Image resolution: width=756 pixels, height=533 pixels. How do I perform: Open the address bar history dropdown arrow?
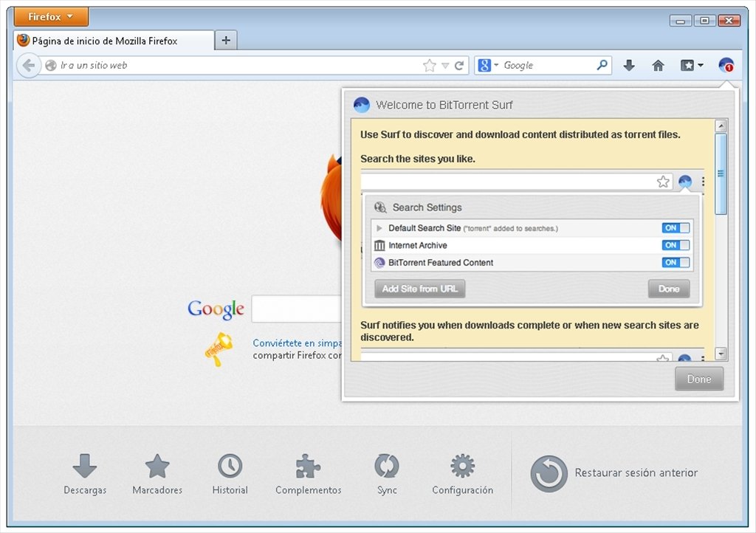(445, 66)
